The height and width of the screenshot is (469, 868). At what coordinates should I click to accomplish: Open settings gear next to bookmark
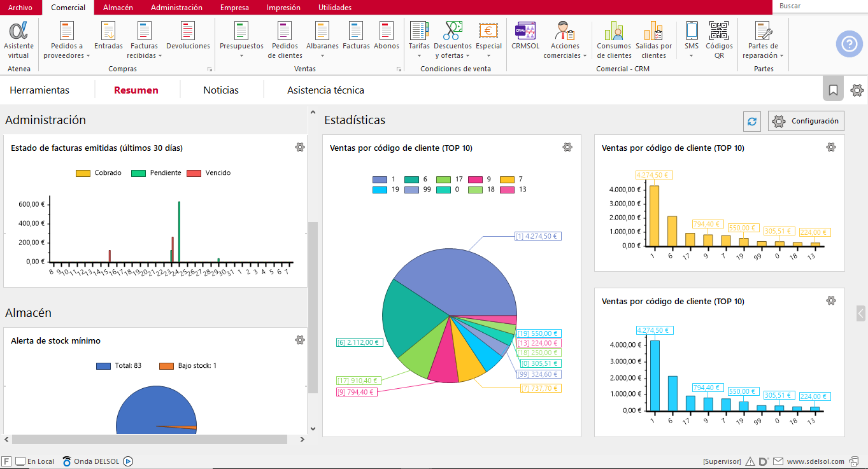pyautogui.click(x=857, y=90)
